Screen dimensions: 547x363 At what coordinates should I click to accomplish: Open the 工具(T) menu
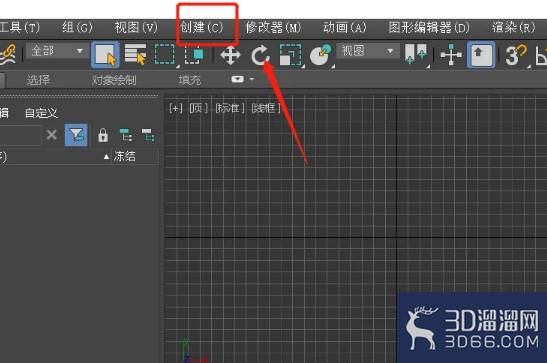19,27
